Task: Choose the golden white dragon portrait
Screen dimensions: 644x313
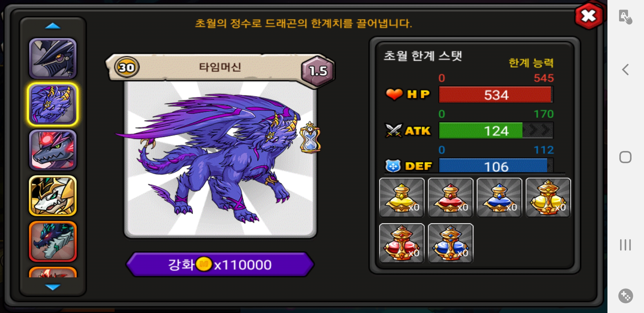Action: [x=53, y=196]
